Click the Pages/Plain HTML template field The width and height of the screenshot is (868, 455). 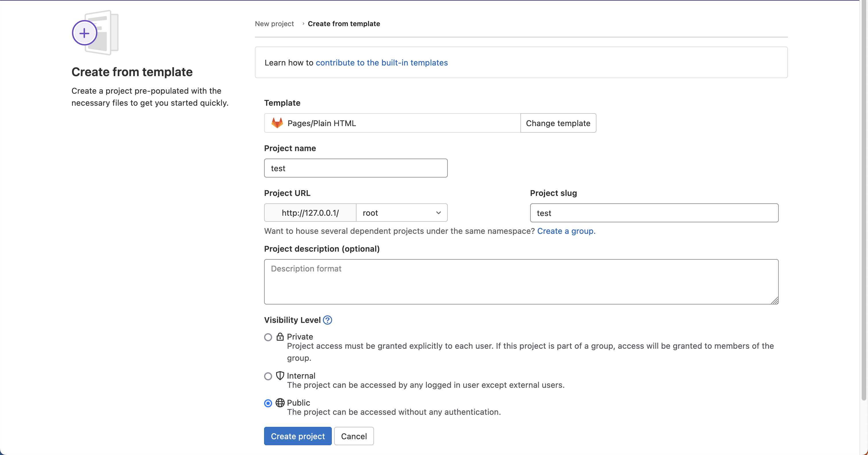pyautogui.click(x=392, y=123)
